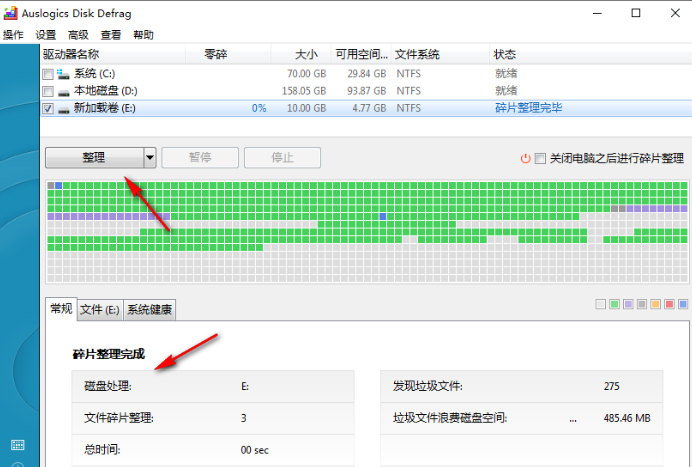The height and width of the screenshot is (467, 692).
Task: Click the 93.87 GB free space value
Action: click(367, 91)
